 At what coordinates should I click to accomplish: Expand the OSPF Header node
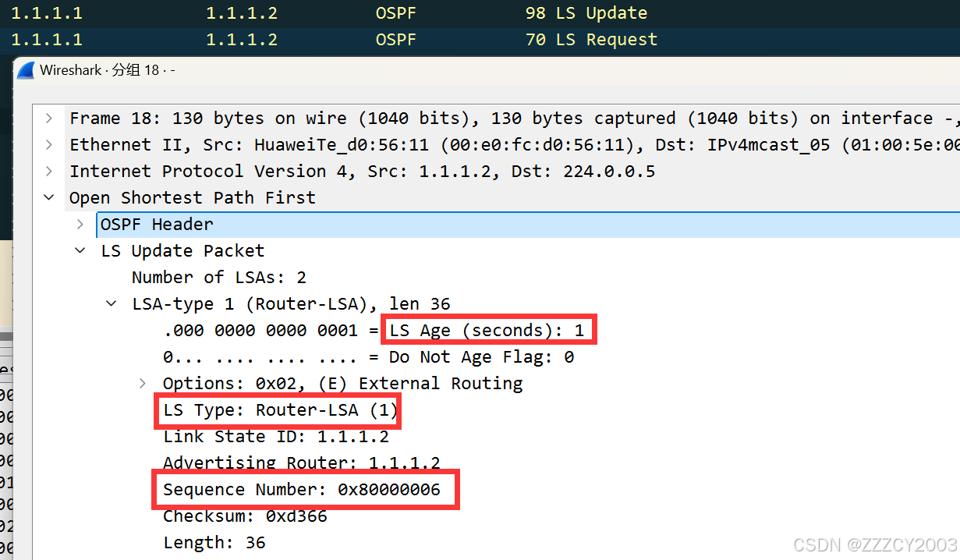[80, 225]
